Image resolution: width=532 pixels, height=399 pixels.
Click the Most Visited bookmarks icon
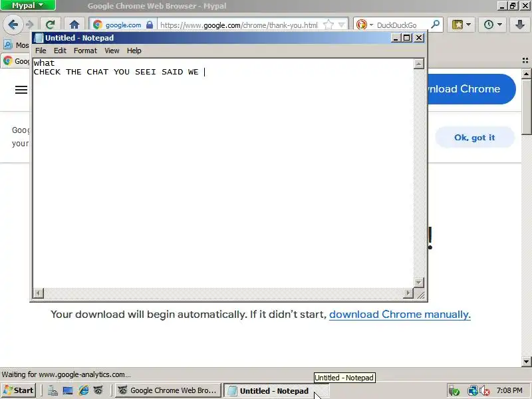(8, 45)
